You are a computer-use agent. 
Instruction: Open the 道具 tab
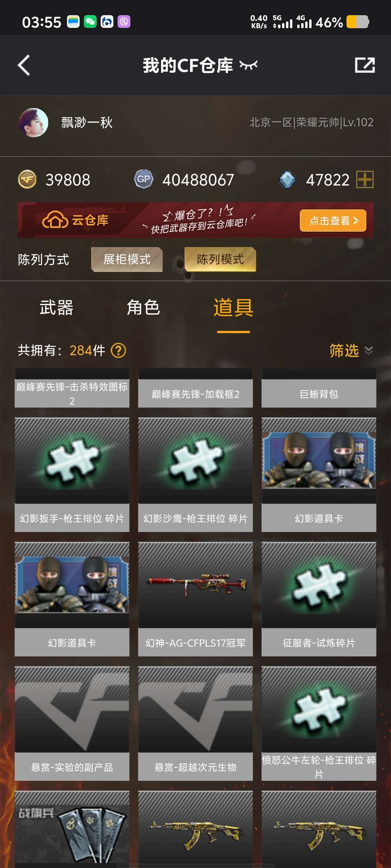pos(234,308)
